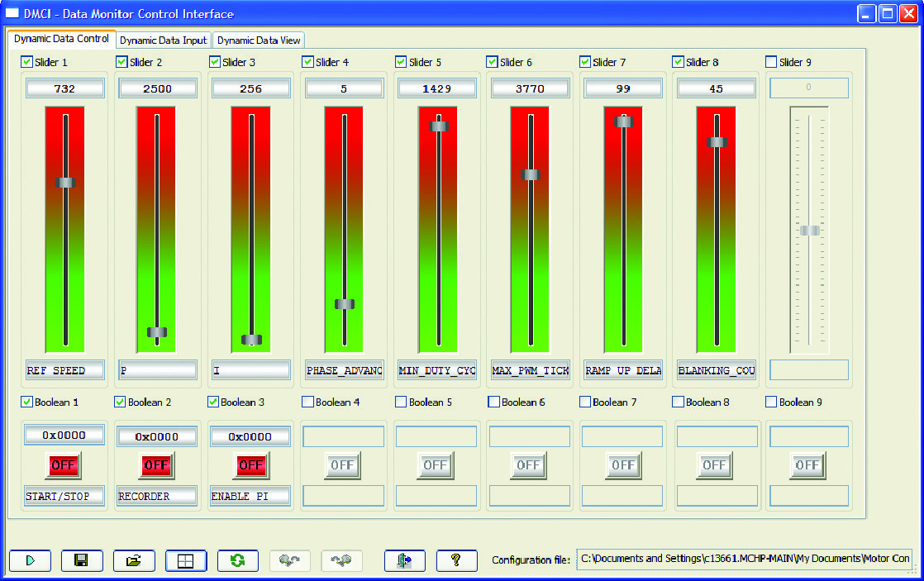This screenshot has width=924, height=581.
Task: Click the MAX_PWM_TICK slider handle
Action: point(531,174)
